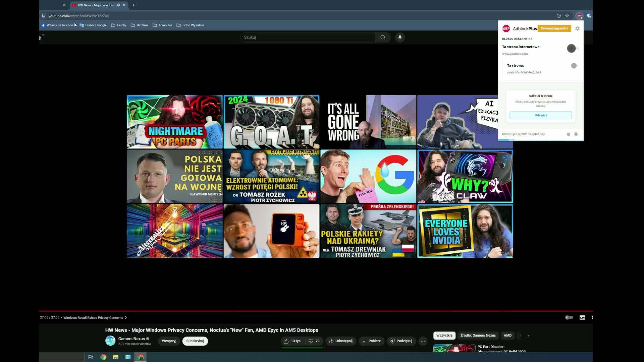Open the Gamers Nexus channel name
Image resolution: width=644 pixels, height=362 pixels.
pos(131,339)
